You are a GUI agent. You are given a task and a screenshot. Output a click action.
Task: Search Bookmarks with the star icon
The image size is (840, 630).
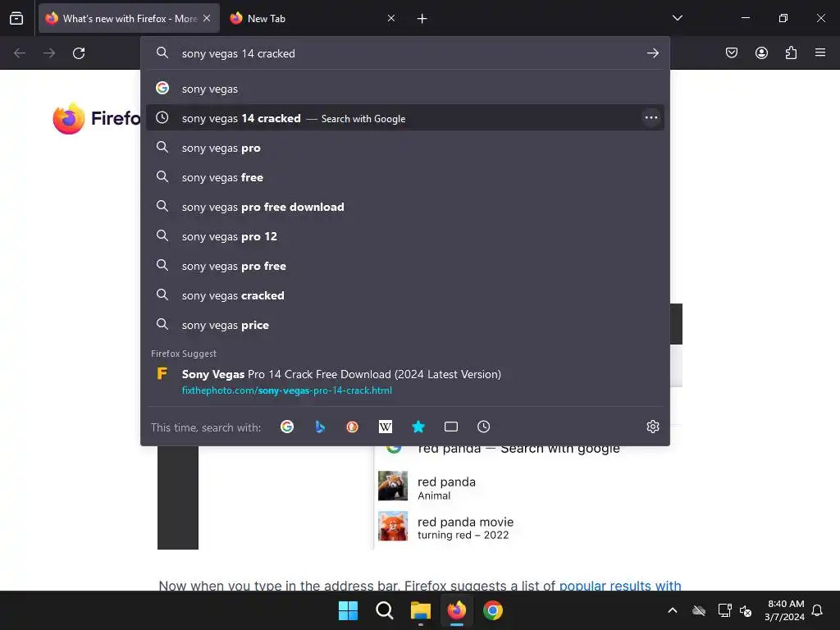click(x=418, y=427)
